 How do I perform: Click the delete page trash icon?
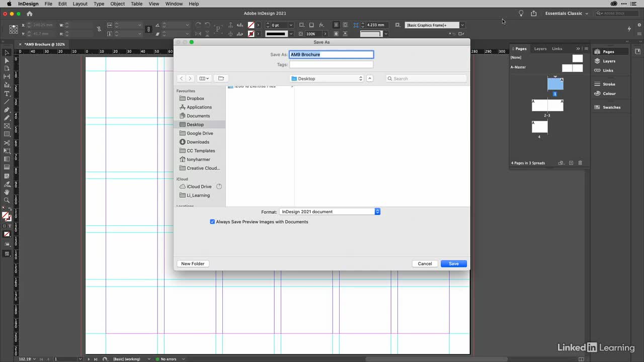580,163
